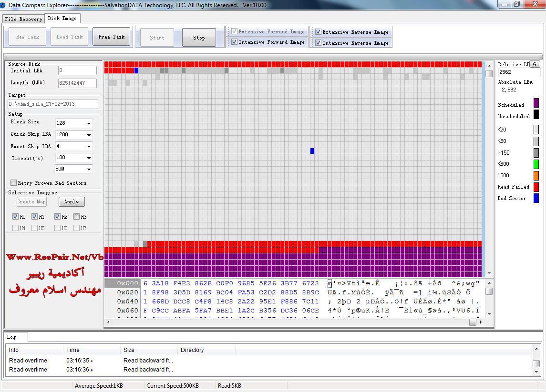546x392 pixels.
Task: Click the G button beside Relative LBA
Action: click(x=534, y=64)
